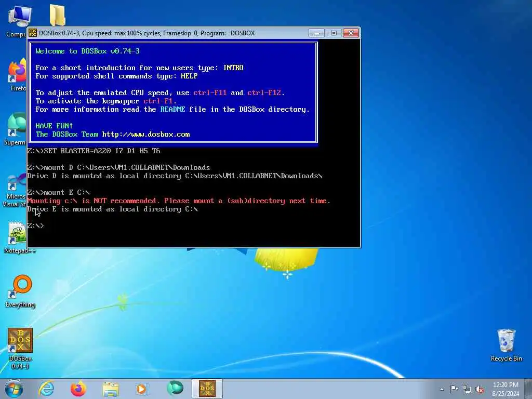This screenshot has width=532, height=399.
Task: Click the 'mount E C:\' command line
Action: coord(58,192)
